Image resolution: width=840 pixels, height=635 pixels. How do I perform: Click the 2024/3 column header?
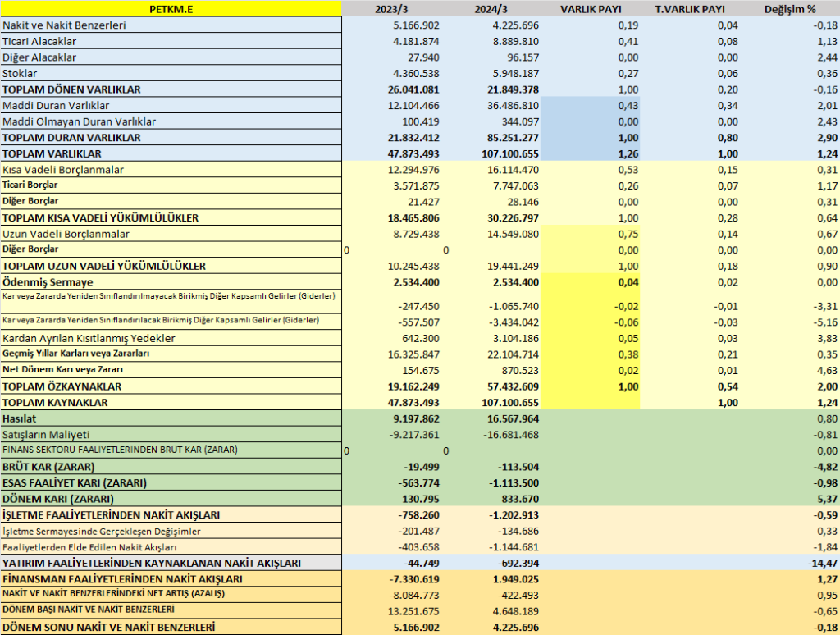491,9
